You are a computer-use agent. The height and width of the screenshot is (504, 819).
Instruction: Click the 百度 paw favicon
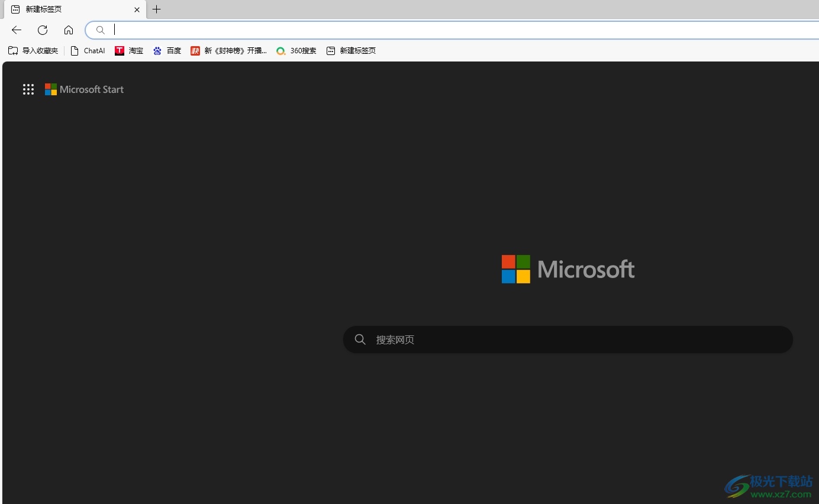click(x=157, y=51)
